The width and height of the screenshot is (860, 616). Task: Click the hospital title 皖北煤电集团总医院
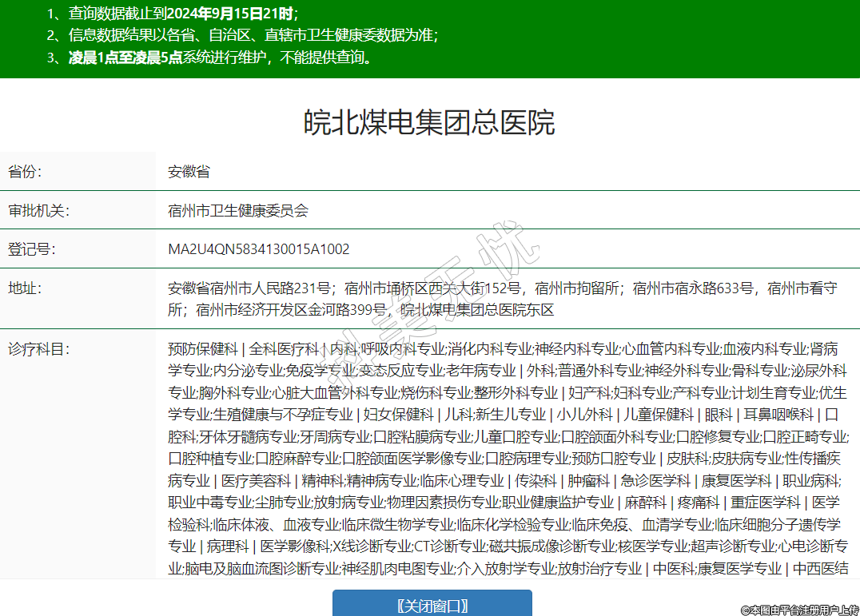(429, 123)
